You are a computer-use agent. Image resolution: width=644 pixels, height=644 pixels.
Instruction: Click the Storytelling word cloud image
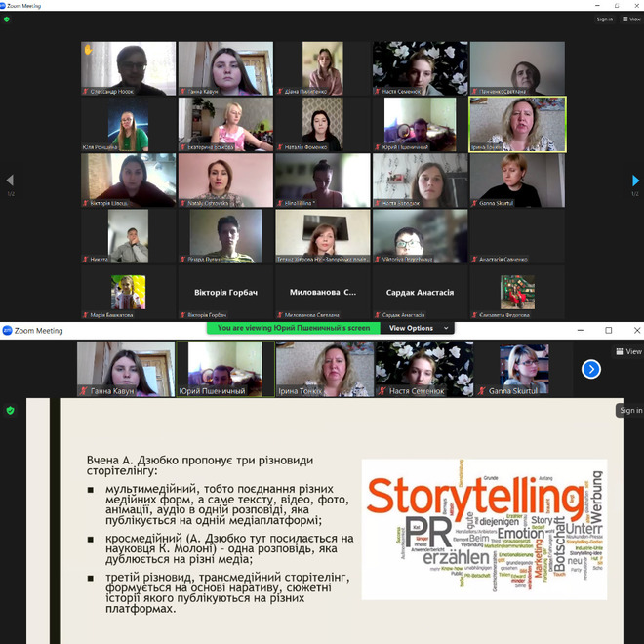[x=484, y=528]
